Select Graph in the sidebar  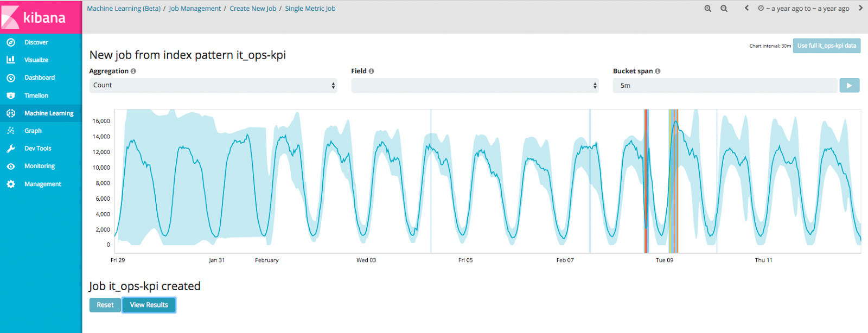(33, 131)
